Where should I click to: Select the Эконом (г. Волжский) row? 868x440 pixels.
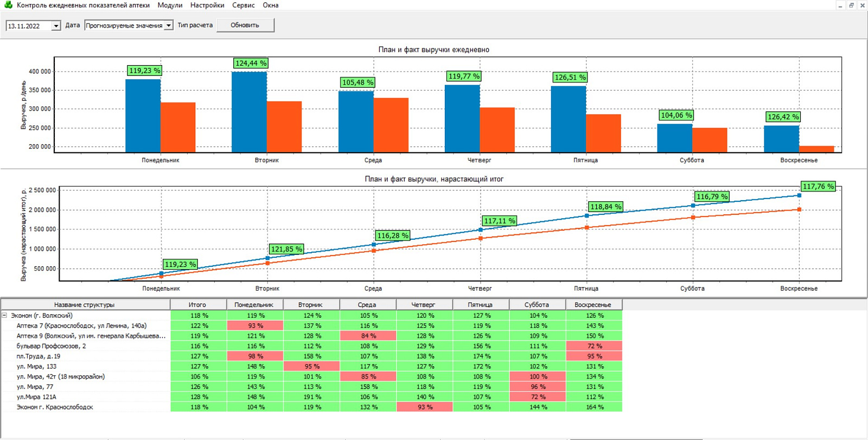pyautogui.click(x=311, y=315)
